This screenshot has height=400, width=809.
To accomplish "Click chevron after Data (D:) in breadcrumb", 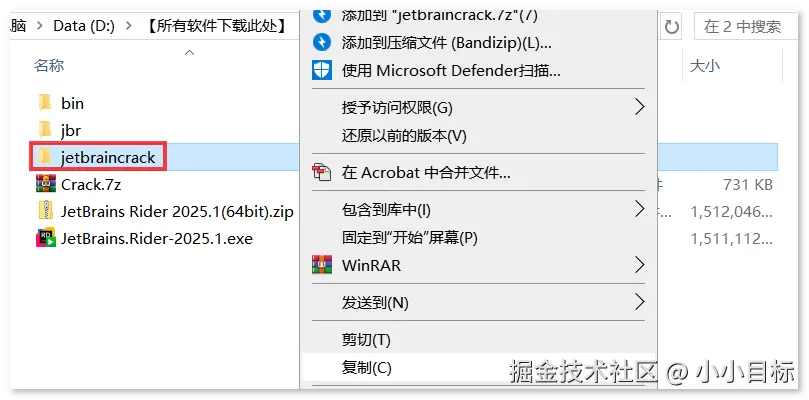I will coord(130,26).
